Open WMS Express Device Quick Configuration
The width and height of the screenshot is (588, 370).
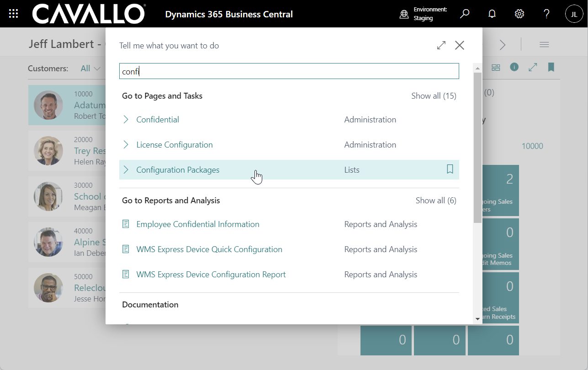[209, 249]
